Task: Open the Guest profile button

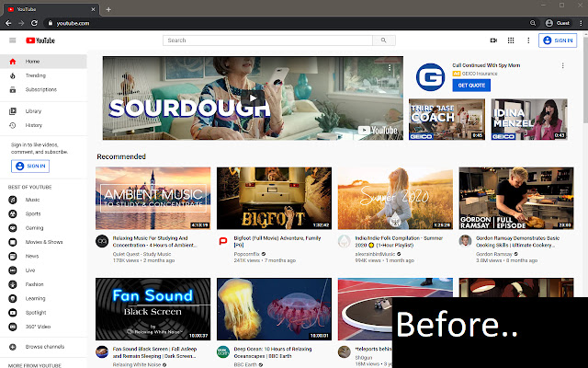Action: [x=558, y=23]
